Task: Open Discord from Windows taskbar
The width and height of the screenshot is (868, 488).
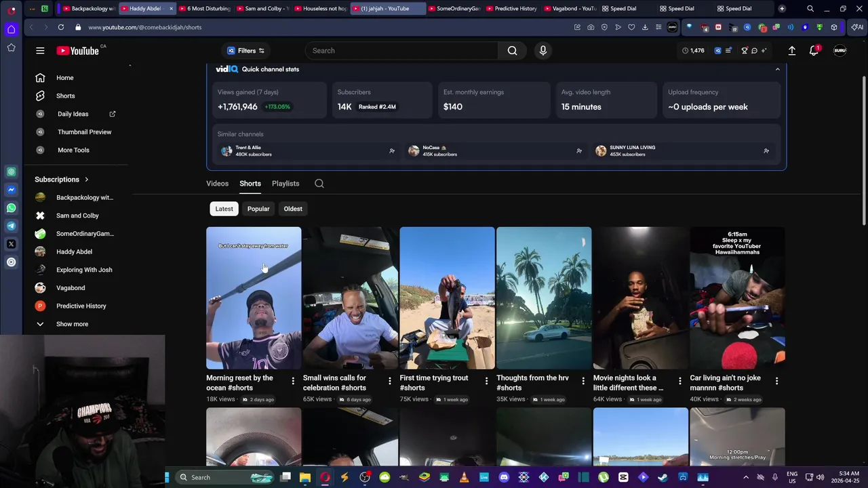Action: tap(504, 477)
